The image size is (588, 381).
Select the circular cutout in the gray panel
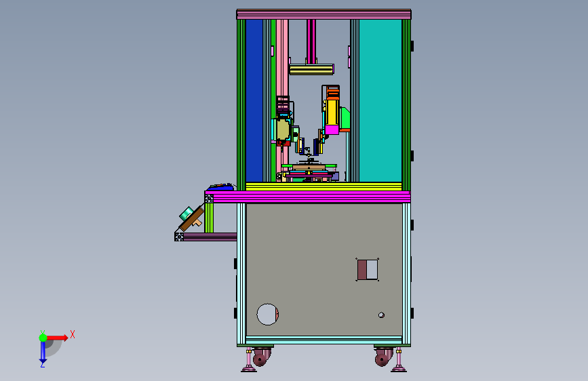coord(267,315)
